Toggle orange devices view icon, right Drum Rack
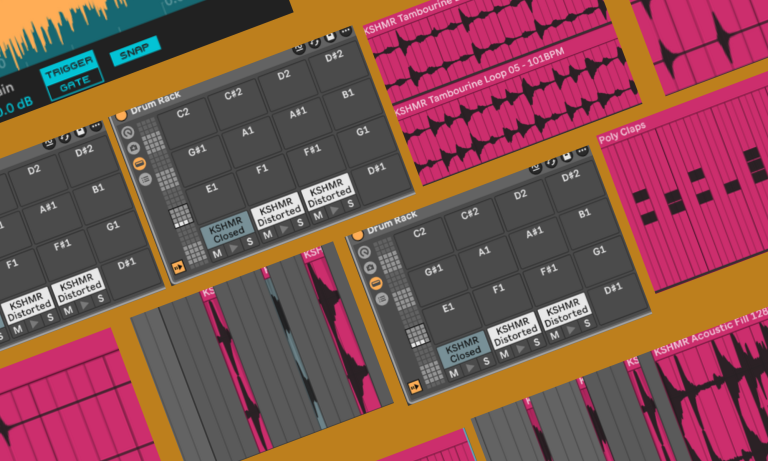The height and width of the screenshot is (461, 768). click(376, 283)
